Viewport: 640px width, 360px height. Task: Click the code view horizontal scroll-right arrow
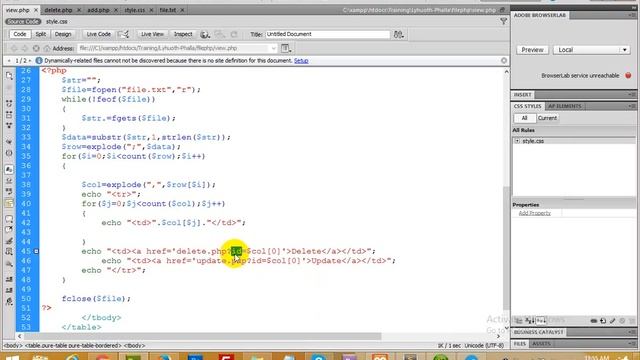coord(498,336)
